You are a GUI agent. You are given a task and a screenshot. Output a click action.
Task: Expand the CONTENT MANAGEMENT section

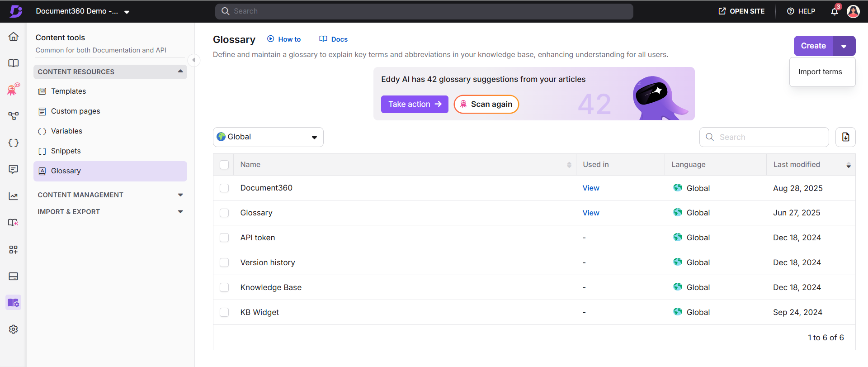pos(110,195)
